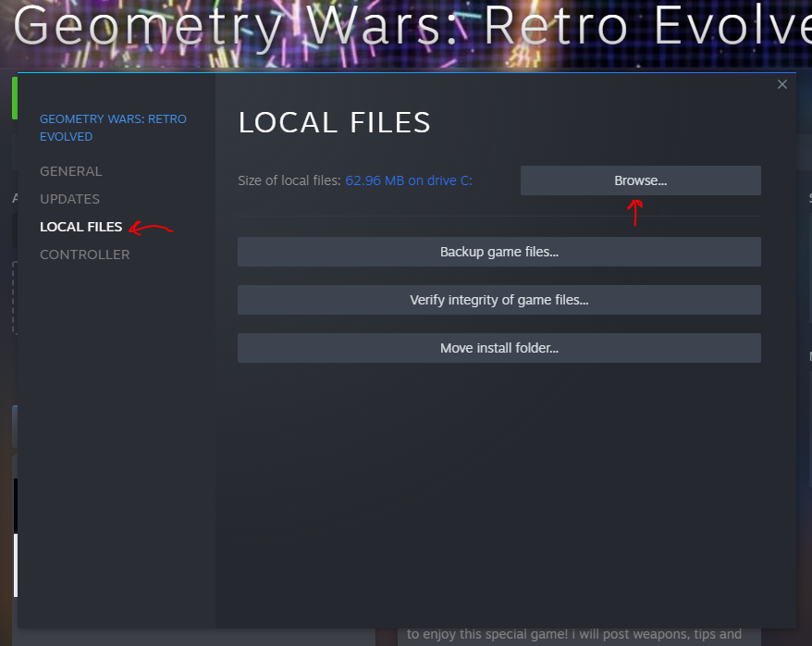Click Move install folder button
This screenshot has width=812, height=646.
[x=498, y=348]
